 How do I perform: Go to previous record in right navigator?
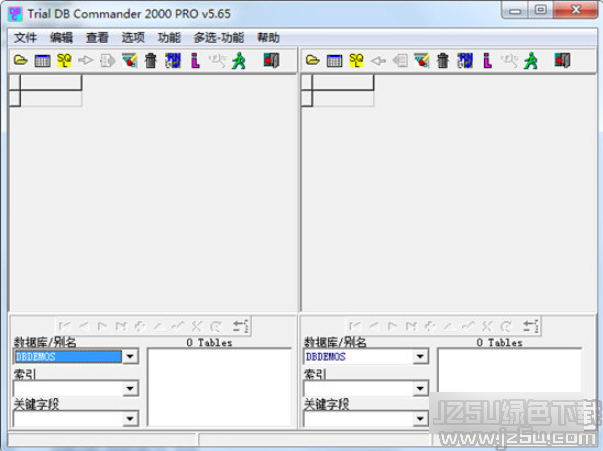[x=373, y=326]
